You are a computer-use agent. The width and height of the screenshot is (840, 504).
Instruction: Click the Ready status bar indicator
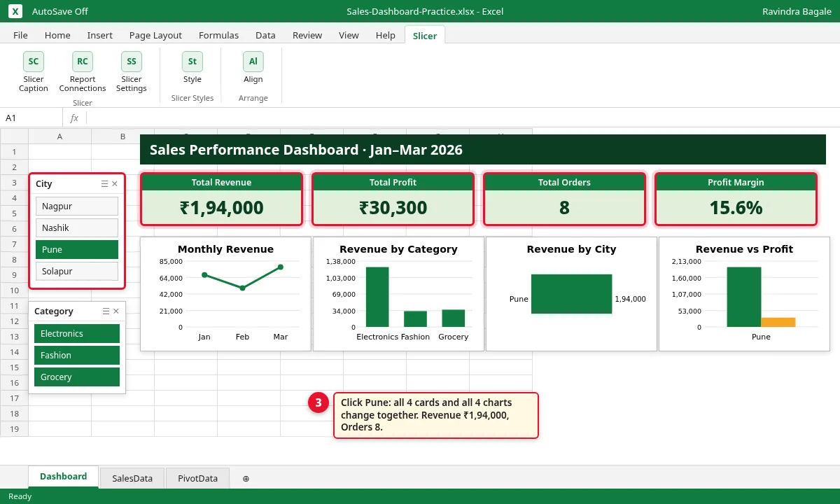[20, 496]
